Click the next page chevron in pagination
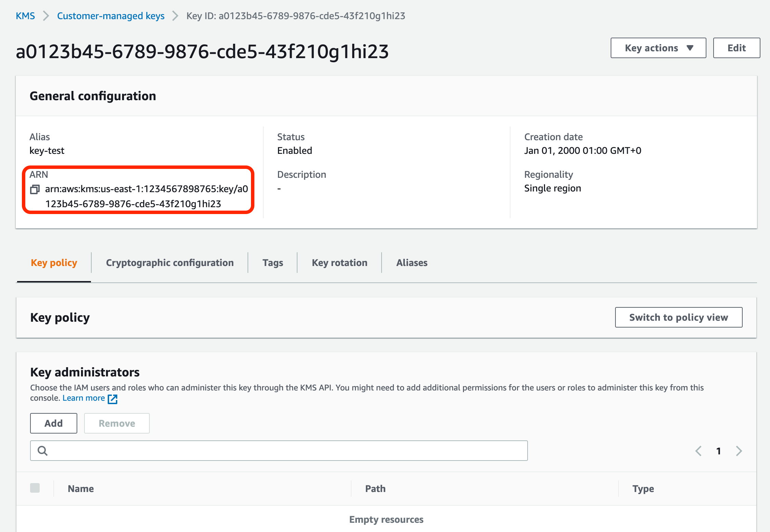The height and width of the screenshot is (532, 770). click(739, 451)
